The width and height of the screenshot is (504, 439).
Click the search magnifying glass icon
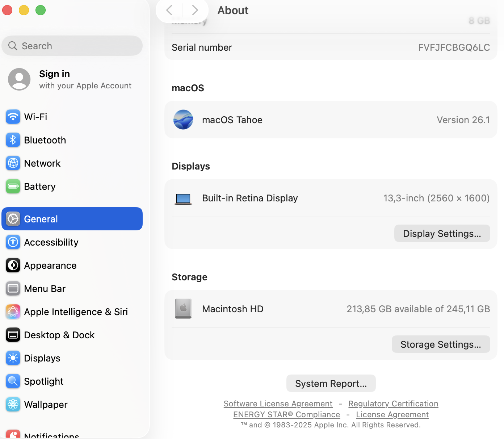[13, 46]
